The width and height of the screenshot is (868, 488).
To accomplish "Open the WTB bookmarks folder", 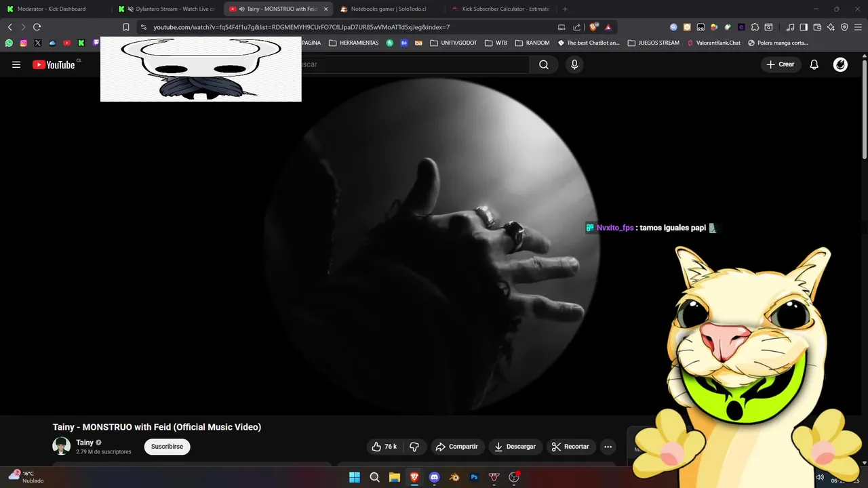I will point(496,43).
